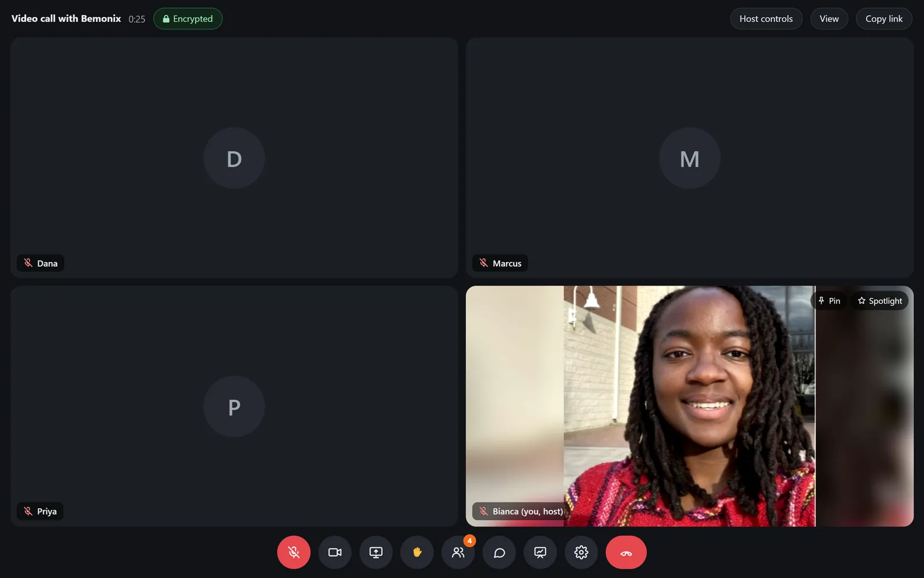Screen dimensions: 924x578
Task: Open call settings gear
Action: pos(581,552)
